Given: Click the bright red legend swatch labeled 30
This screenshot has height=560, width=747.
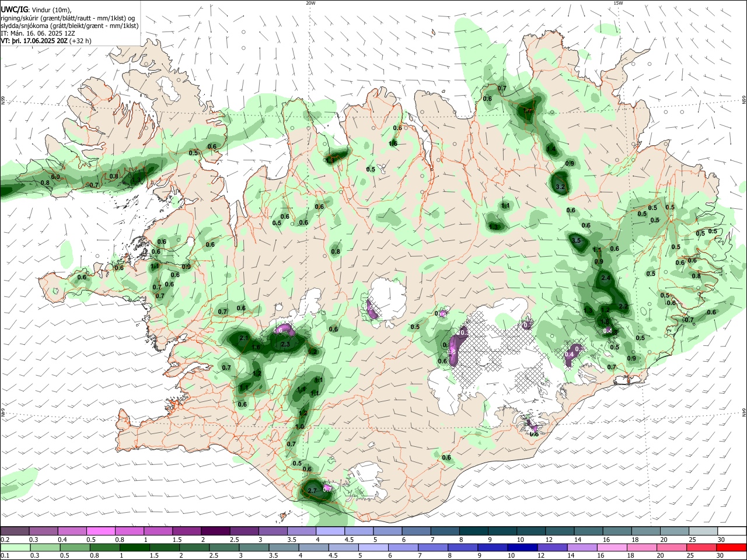Looking at the screenshot, I should (x=732, y=547).
